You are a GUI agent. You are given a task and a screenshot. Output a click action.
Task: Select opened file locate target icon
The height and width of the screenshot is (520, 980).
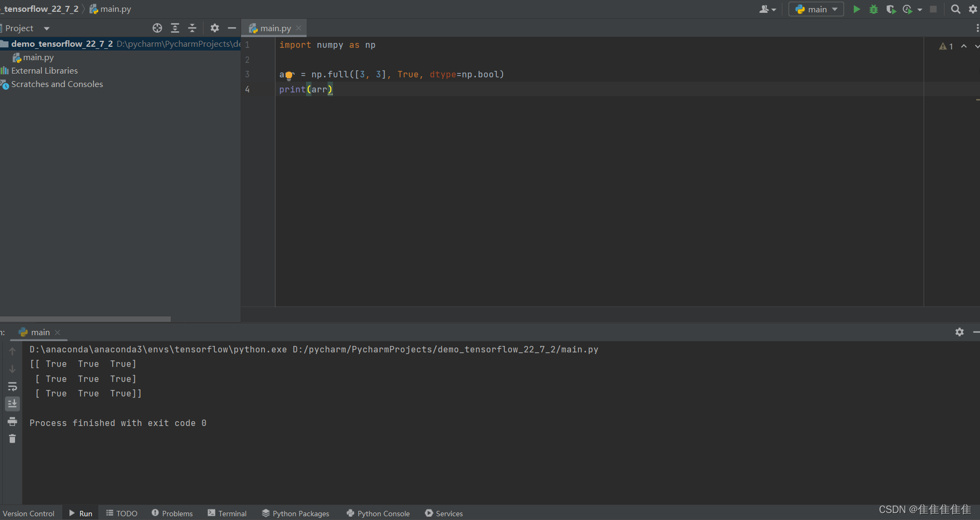(157, 28)
